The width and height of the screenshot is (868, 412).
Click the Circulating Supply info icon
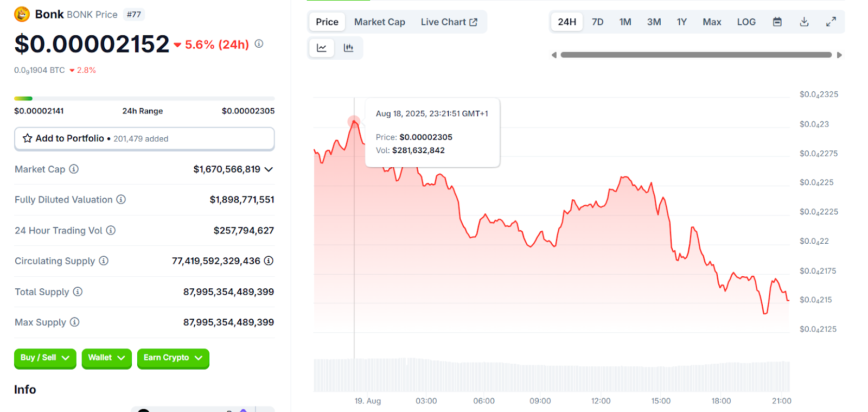[x=104, y=261]
